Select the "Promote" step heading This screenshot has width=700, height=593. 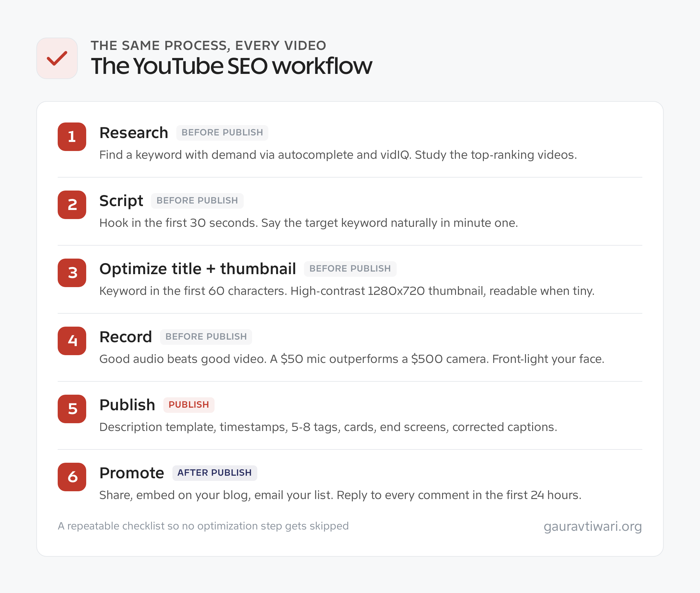132,473
